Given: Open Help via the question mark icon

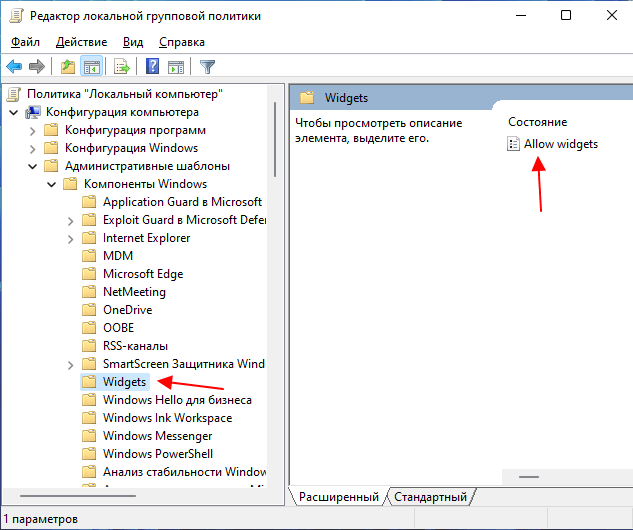Looking at the screenshot, I should click(153, 67).
